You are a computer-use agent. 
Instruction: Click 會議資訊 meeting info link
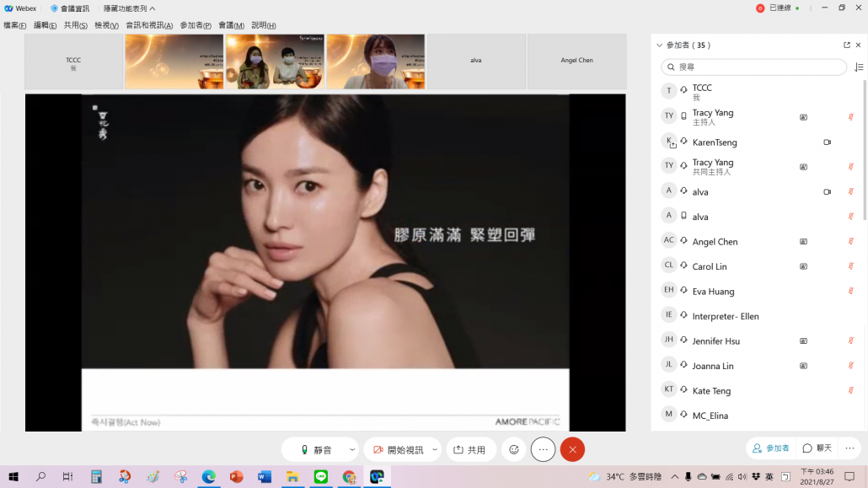[70, 8]
